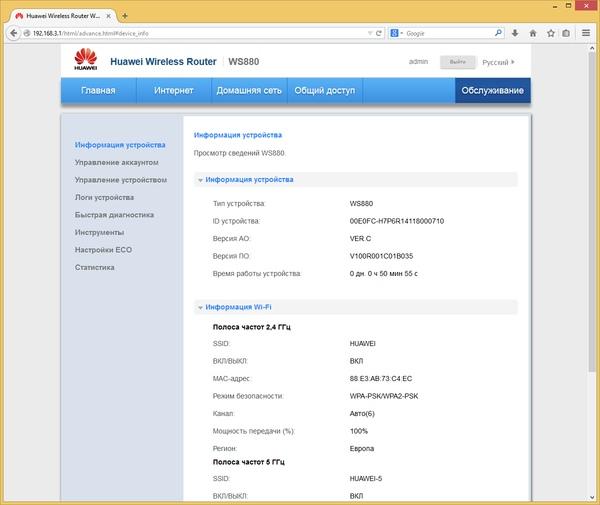Screen dimensions: 600x505
Task: Click MAC address 88:E3:AB:73:C4:EC
Action: point(381,379)
